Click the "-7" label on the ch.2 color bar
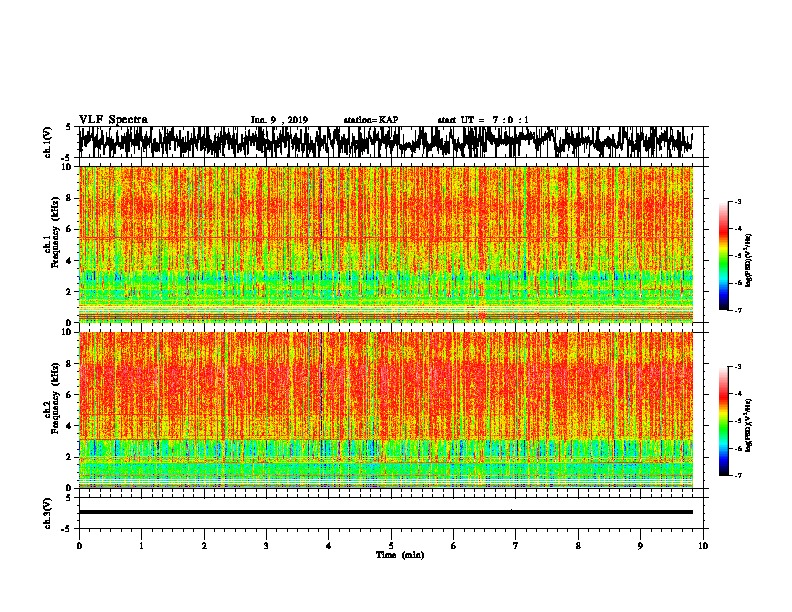The image size is (792, 612). pos(738,475)
